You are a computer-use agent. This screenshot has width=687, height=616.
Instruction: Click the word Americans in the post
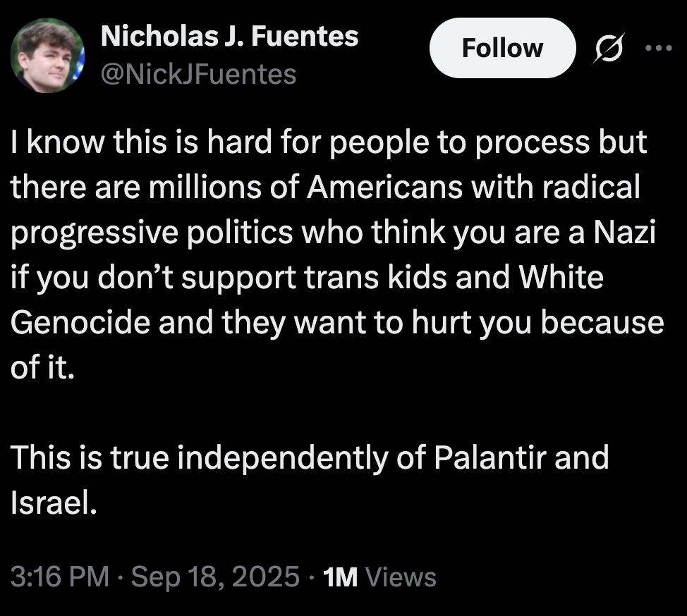coord(383,187)
